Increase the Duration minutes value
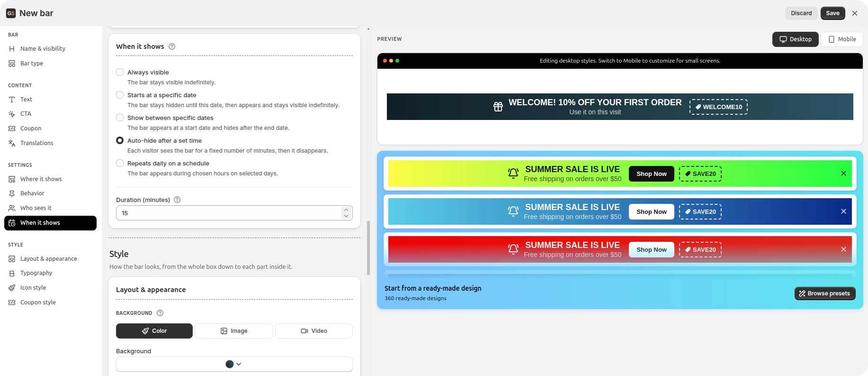Screen dimensions: 868x376 pos(346,210)
